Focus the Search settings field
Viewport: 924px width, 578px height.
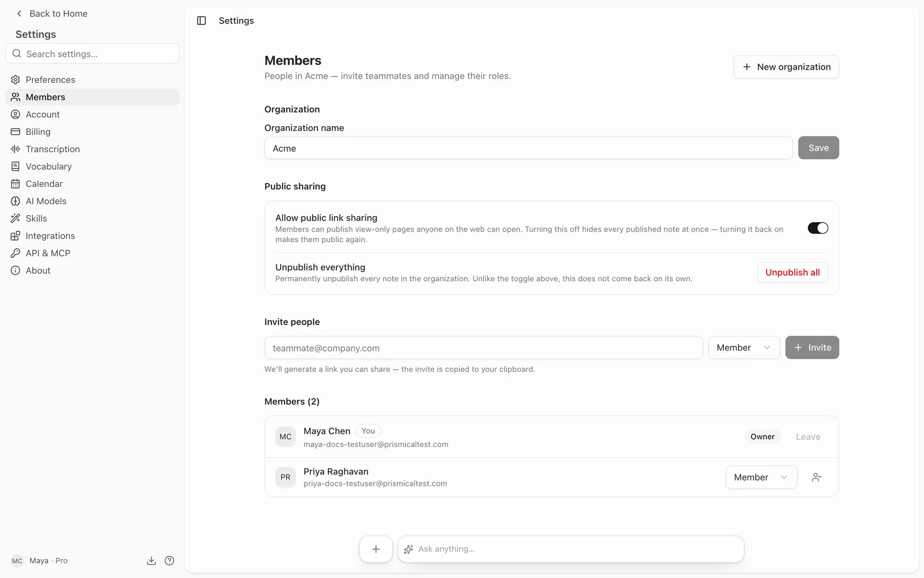(x=92, y=53)
